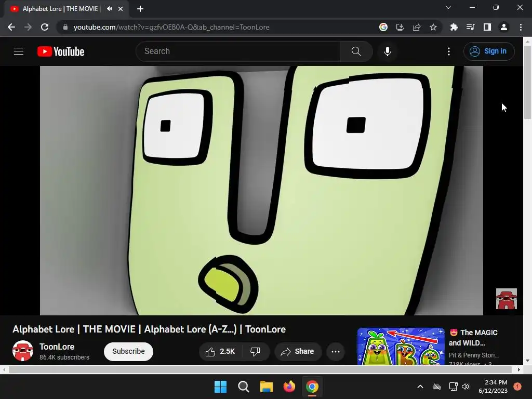This screenshot has height=399, width=532.
Task: Click Sign in button
Action: (x=489, y=51)
